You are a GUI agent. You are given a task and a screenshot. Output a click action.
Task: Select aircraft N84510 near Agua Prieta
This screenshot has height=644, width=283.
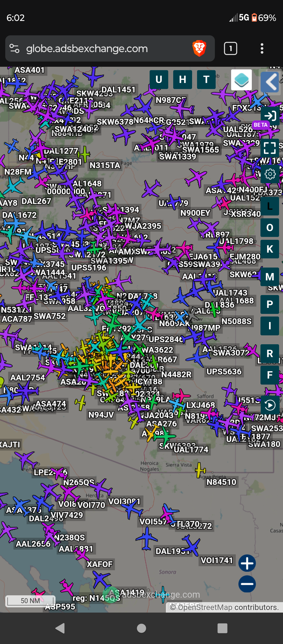(x=200, y=470)
